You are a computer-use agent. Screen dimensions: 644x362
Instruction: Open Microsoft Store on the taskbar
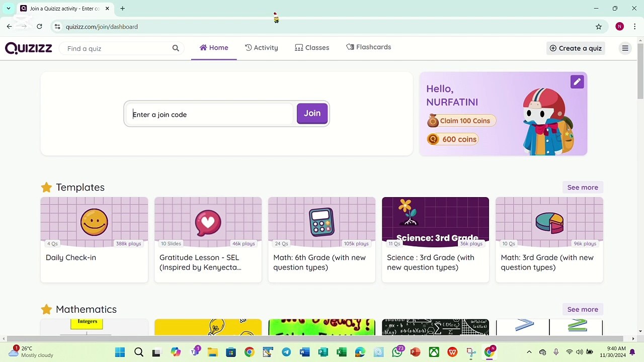click(x=231, y=352)
